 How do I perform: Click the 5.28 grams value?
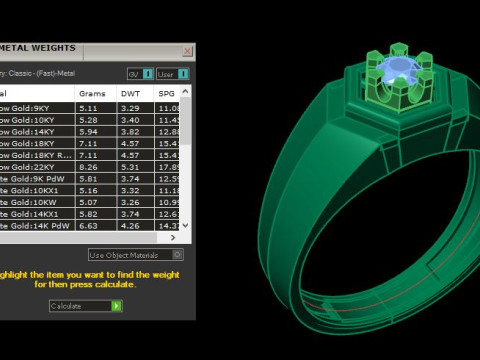88,120
